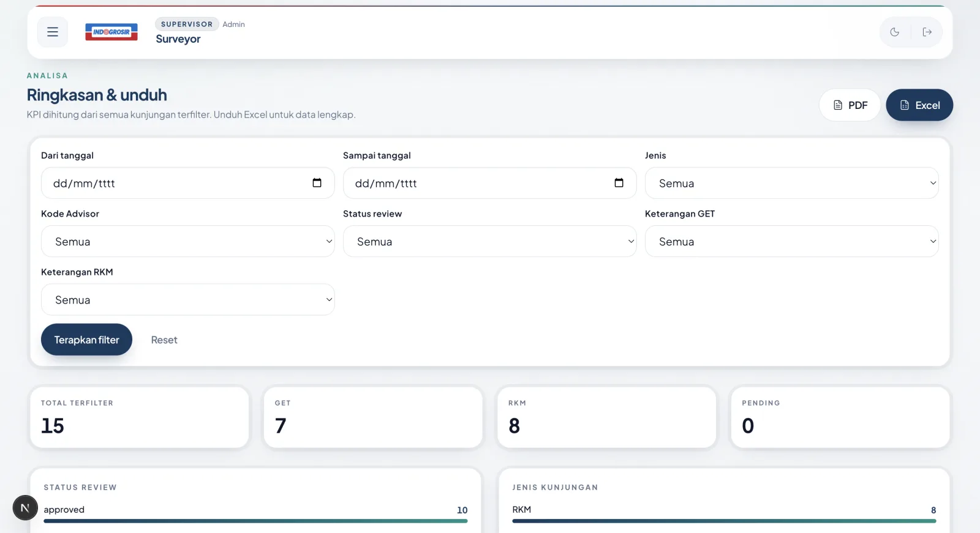Open the Keterangan RKM dropdown
The height and width of the screenshot is (533, 980).
(x=188, y=300)
